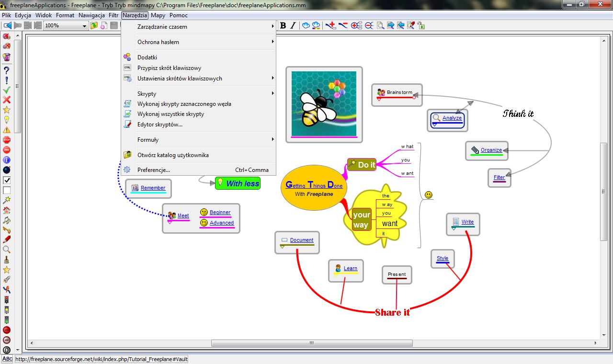Choose the blue info icon
The width and height of the screenshot is (613, 364).
pos(7,160)
